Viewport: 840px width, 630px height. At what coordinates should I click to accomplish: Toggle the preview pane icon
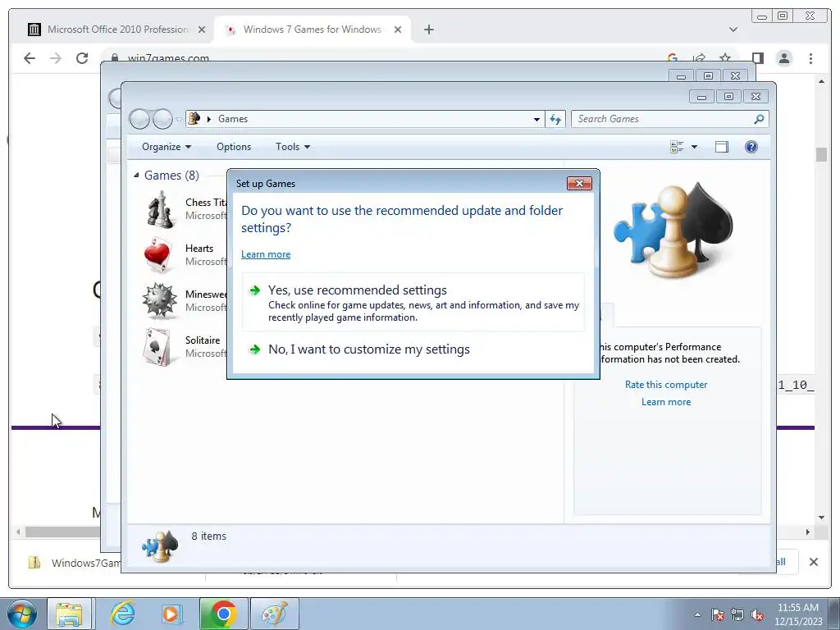tap(722, 147)
